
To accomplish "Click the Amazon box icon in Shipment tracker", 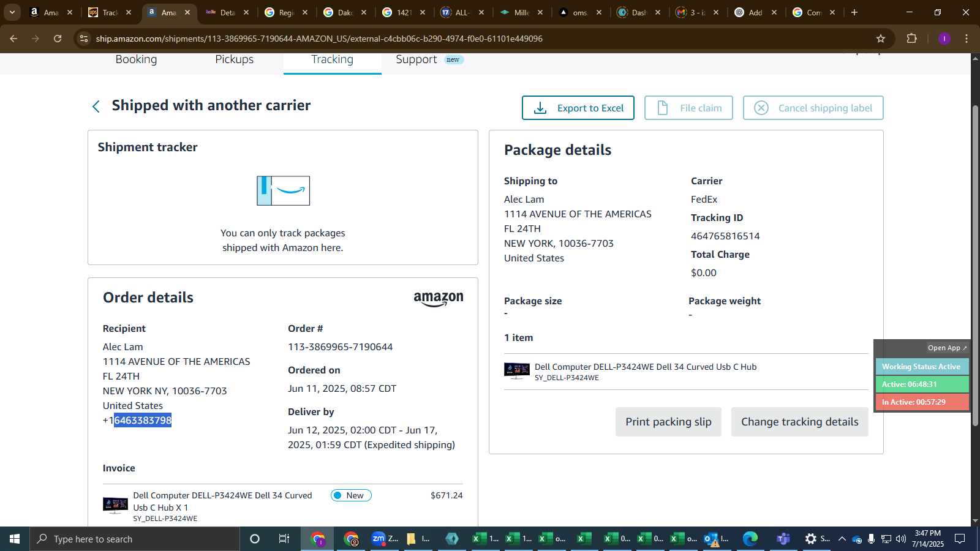I will [283, 190].
